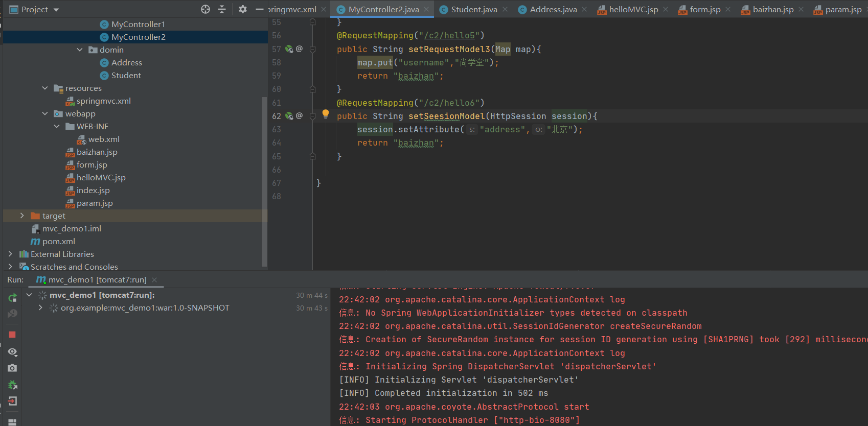Collapse the WEB-INF folder
This screenshot has width=868, height=426.
click(x=57, y=126)
